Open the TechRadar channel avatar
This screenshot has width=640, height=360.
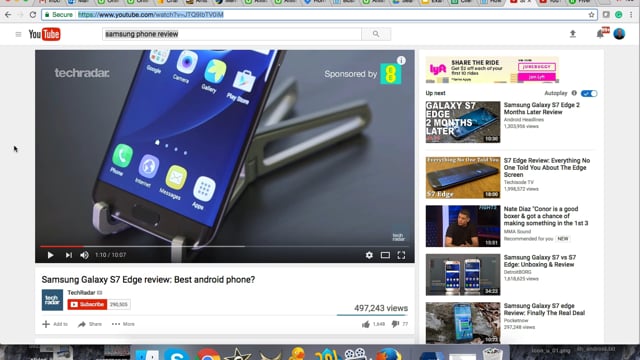pyautogui.click(x=52, y=300)
